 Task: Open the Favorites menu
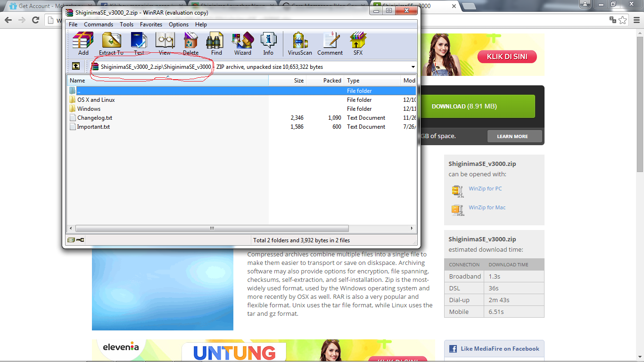point(151,25)
